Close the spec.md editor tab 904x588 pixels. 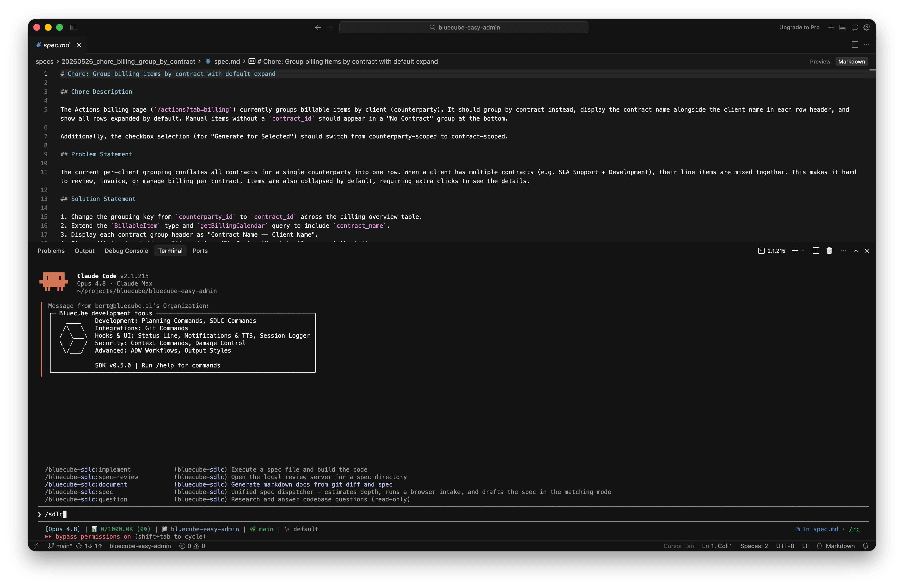point(79,45)
